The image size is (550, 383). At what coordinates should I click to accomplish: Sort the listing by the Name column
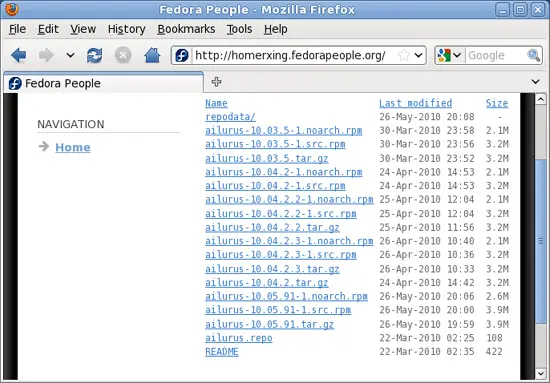[216, 103]
